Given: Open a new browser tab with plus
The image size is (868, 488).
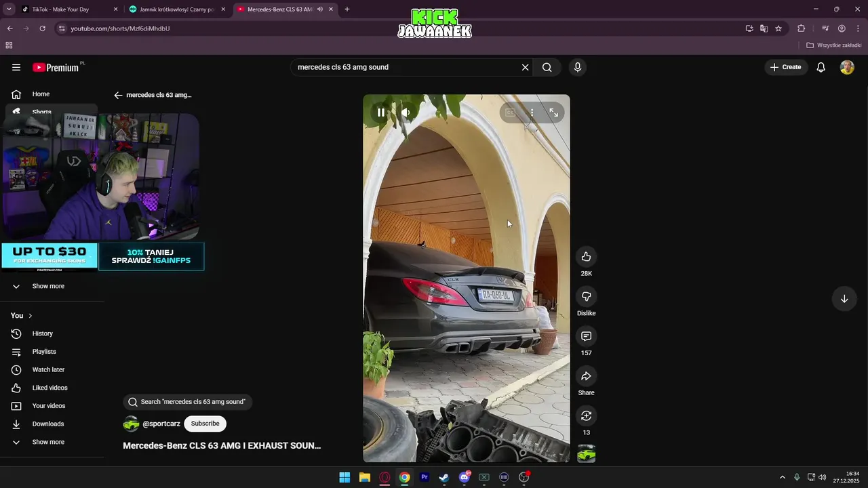Looking at the screenshot, I should click(347, 9).
